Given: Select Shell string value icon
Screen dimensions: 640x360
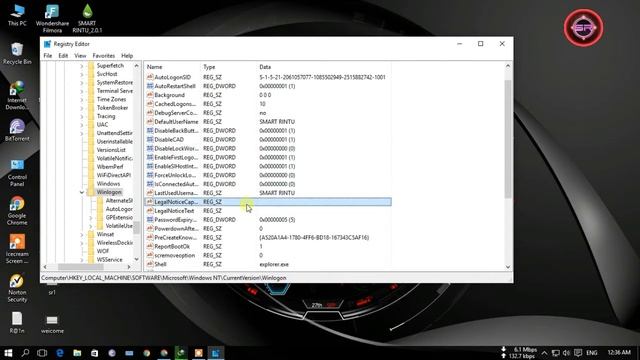Looking at the screenshot, I should [x=150, y=264].
